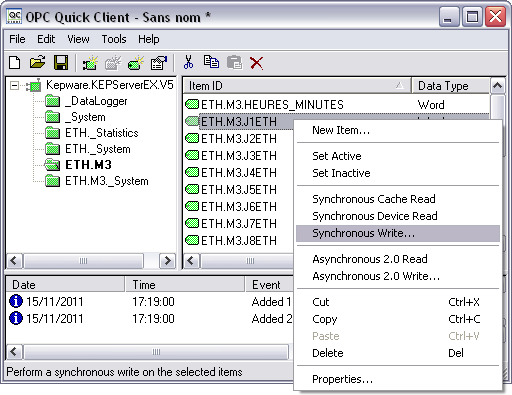Select Cut in the context menu
Viewport: 512px width, 395px height.
point(398,302)
